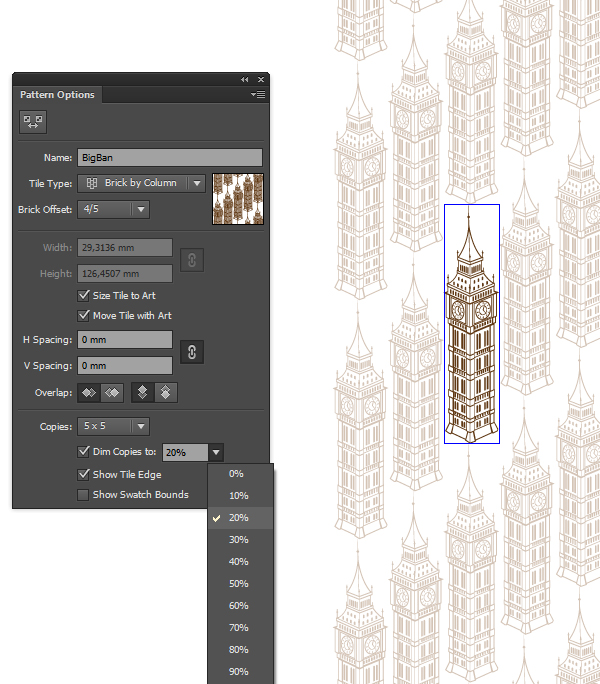Open the Brick Offset dropdown arrow
Viewport: 600px width, 684px height.
coord(141,209)
